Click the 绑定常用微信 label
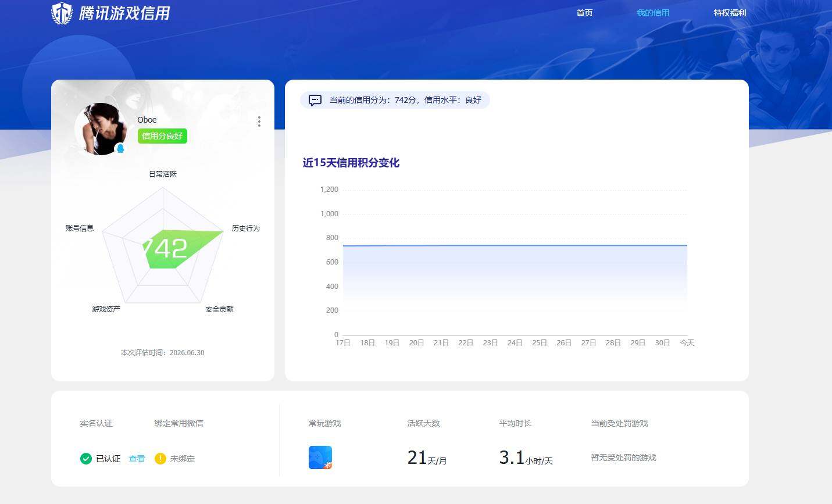Viewport: 832px width, 504px height. point(178,423)
